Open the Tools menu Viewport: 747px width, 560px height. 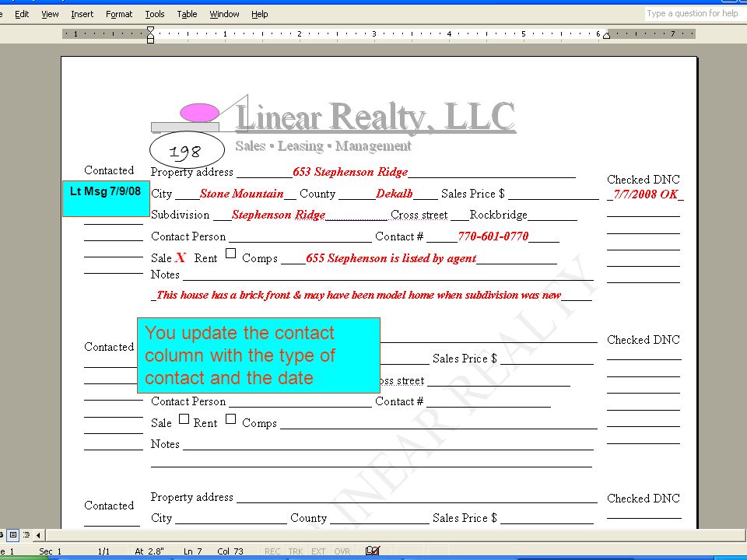click(155, 14)
